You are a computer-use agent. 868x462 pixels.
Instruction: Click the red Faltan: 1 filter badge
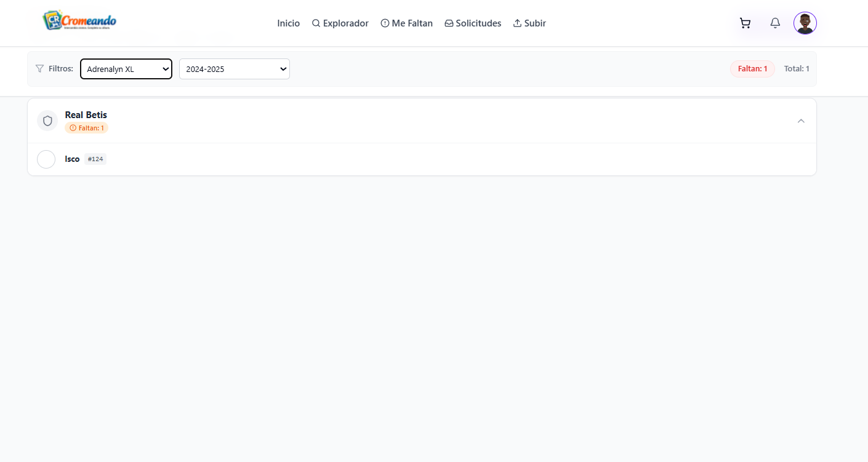click(x=752, y=69)
